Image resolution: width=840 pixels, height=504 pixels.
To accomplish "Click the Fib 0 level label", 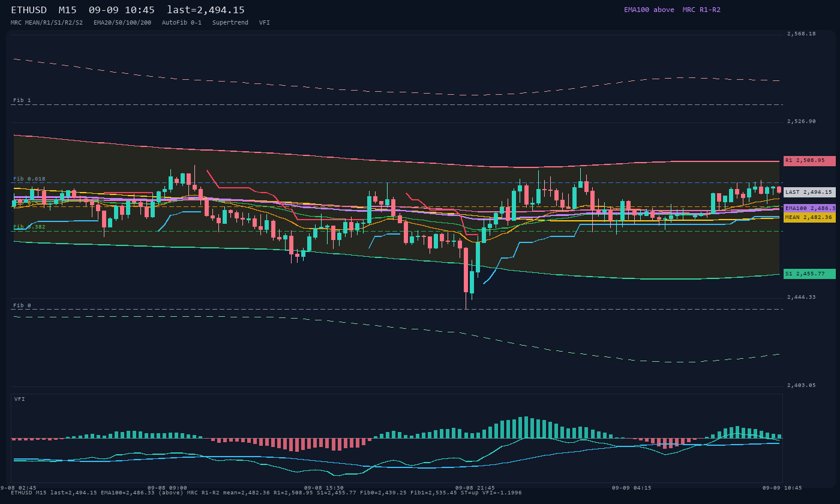I will (x=22, y=305).
